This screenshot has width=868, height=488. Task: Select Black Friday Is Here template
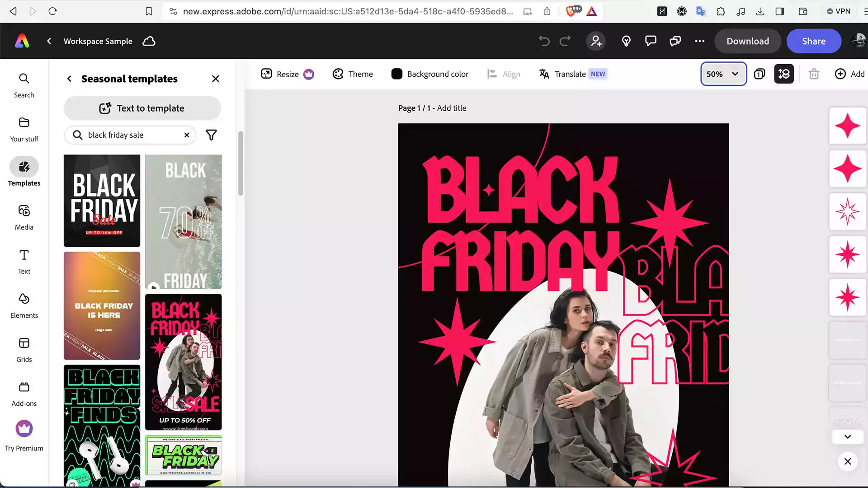102,306
